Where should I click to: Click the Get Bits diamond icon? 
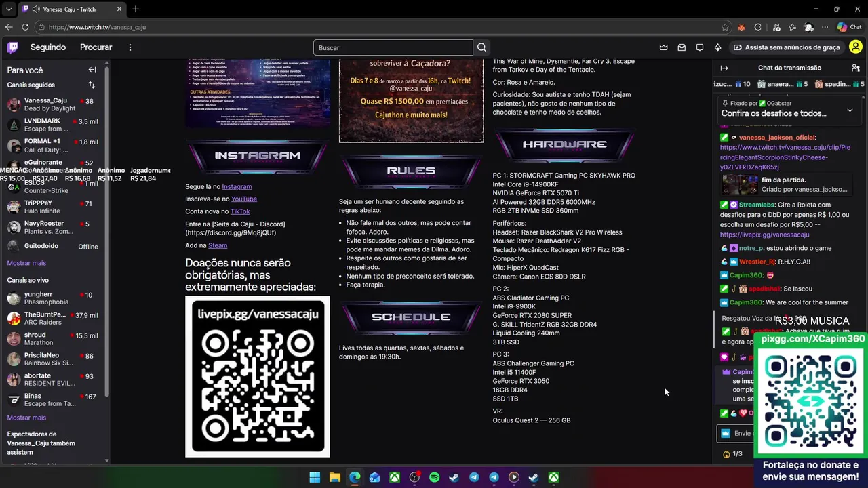click(717, 47)
